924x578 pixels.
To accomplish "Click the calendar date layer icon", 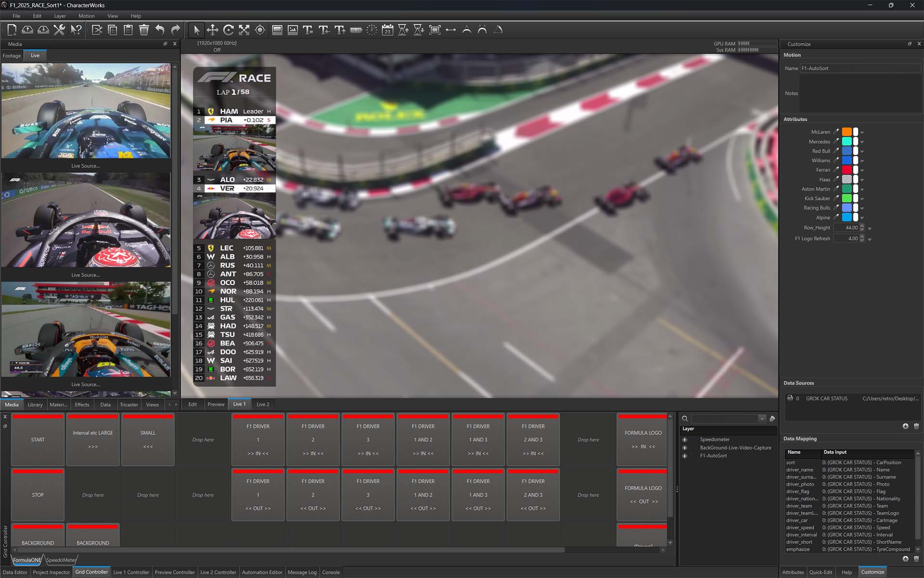I will coord(387,30).
